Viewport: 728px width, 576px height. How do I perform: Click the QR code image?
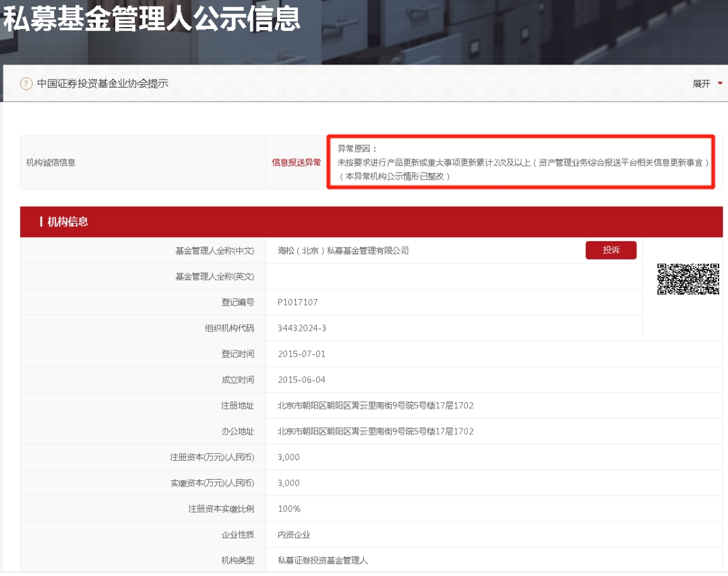688,279
